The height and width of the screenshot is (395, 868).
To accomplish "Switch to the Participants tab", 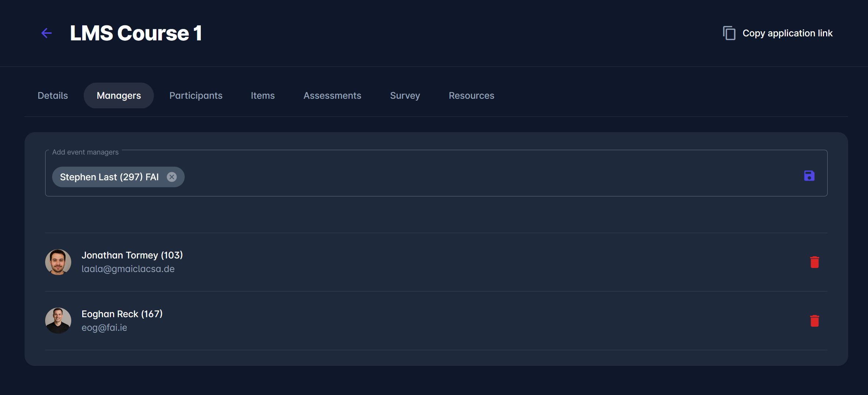I will coord(196,95).
